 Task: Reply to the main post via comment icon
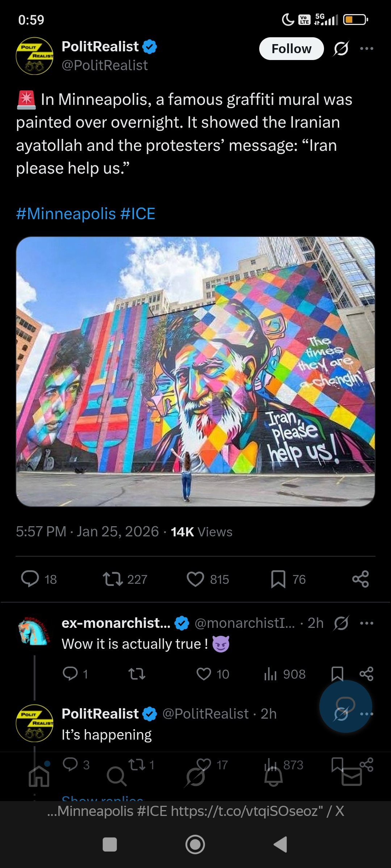(x=30, y=579)
